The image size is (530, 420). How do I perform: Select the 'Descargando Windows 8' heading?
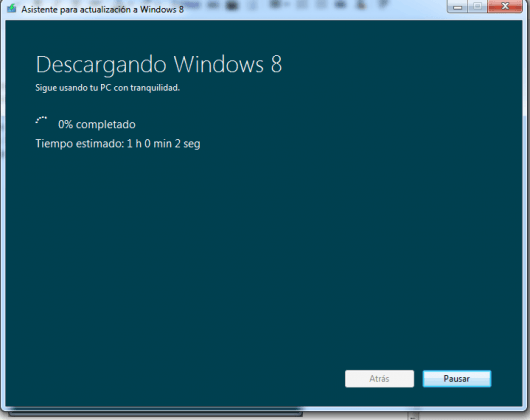[159, 64]
